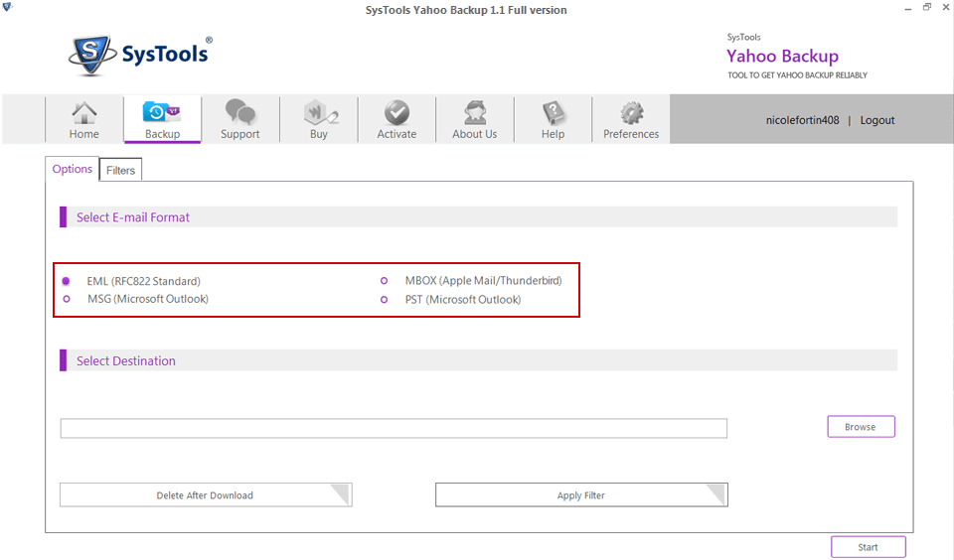Viewport: 954px width, 560px height.
Task: Click the app icon in title bar
Action: pyautogui.click(x=7, y=7)
